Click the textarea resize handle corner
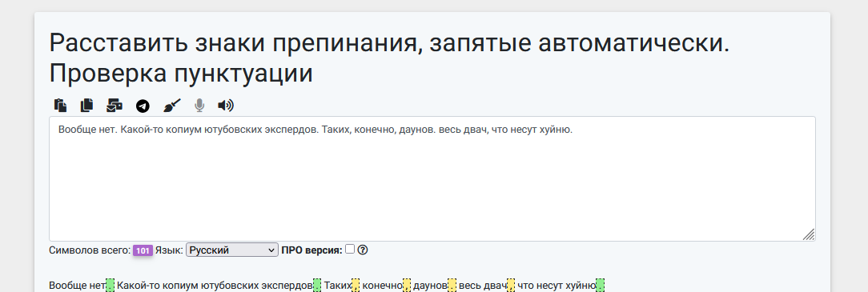868x292 pixels. 809,234
